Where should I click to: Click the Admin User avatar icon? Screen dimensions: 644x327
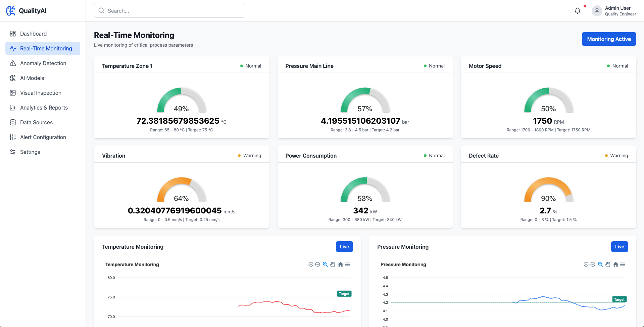(x=597, y=11)
